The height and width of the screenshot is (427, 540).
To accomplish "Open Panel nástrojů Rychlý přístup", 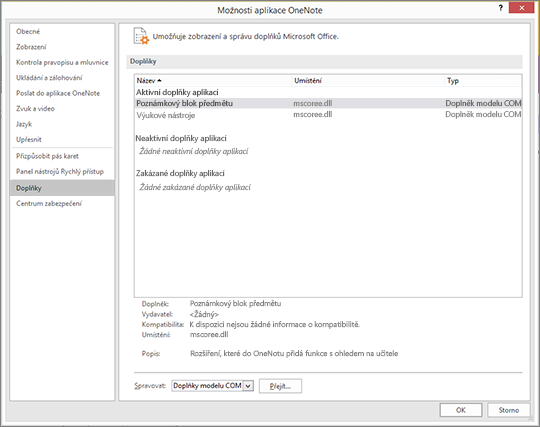I will [60, 171].
